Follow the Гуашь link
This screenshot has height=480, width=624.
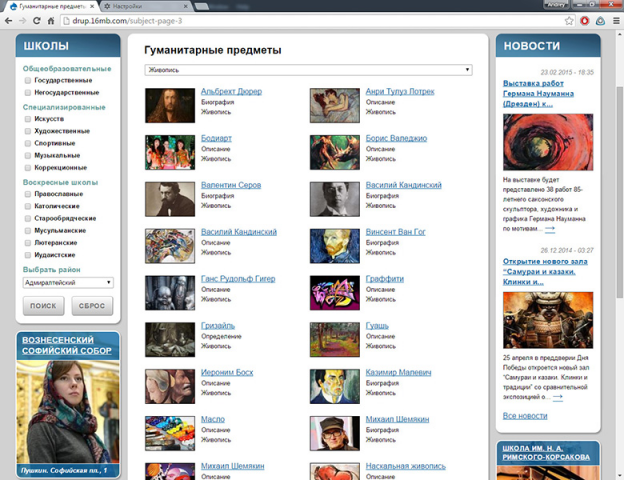pos(377,326)
